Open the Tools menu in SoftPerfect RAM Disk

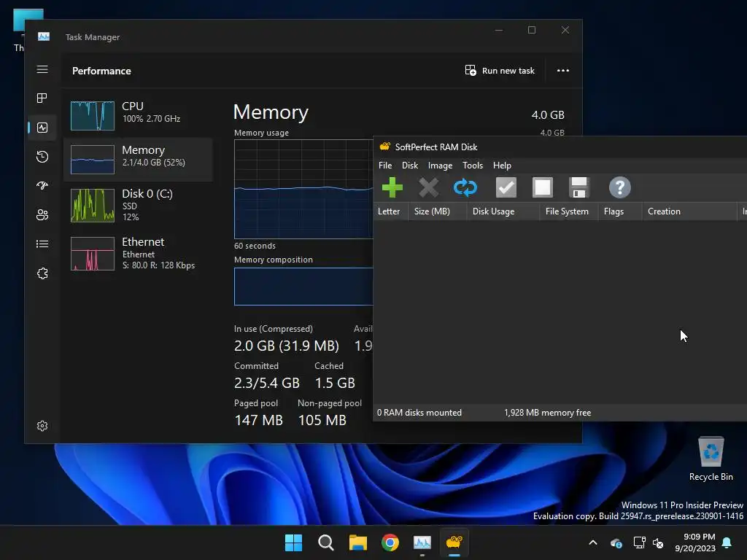[x=473, y=166]
